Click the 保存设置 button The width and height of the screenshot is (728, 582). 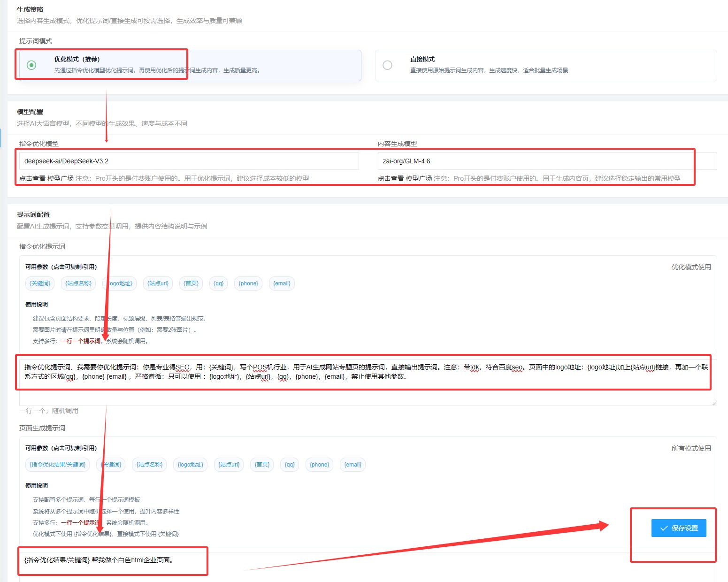tap(678, 528)
